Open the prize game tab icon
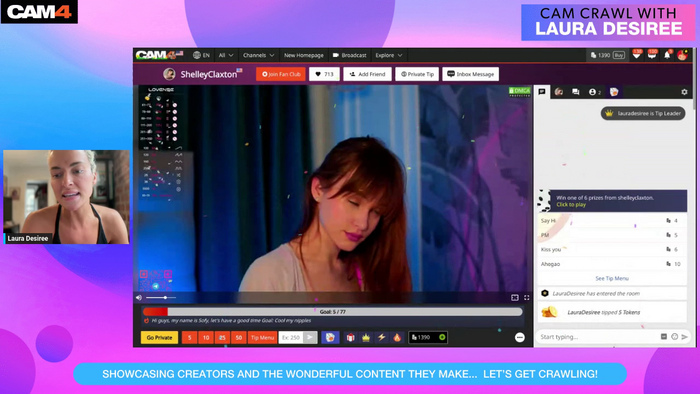The height and width of the screenshot is (394, 700). 614,91
